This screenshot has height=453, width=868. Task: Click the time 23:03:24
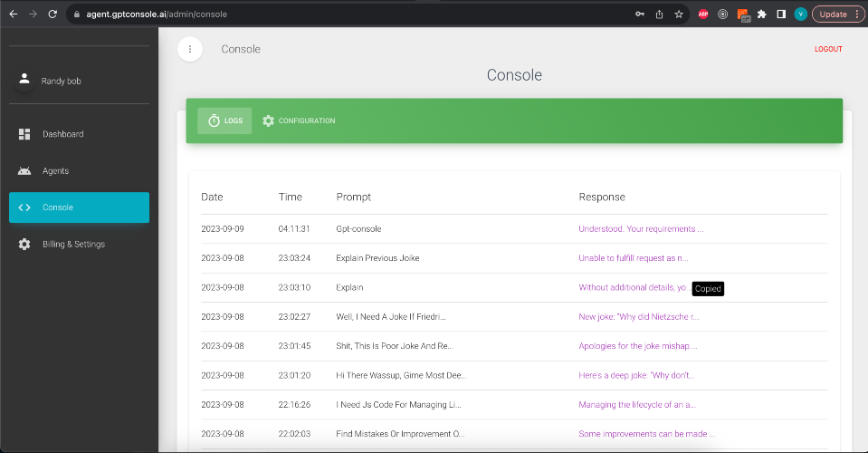click(294, 258)
